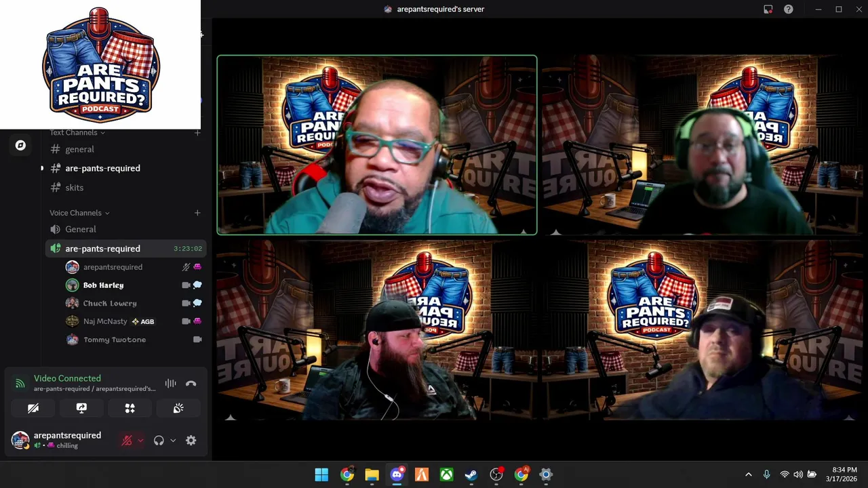This screenshot has width=868, height=488.
Task: Toggle deafen with the headphones icon
Action: [x=159, y=441]
